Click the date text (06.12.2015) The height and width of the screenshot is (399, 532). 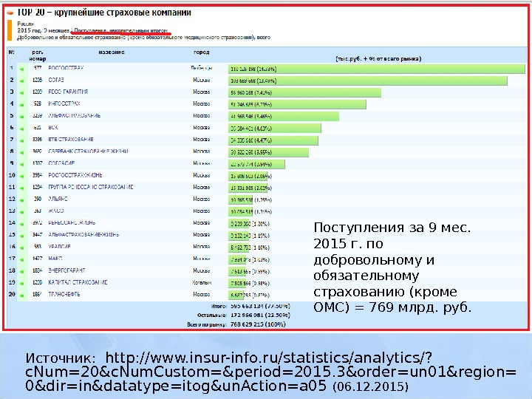(370, 386)
